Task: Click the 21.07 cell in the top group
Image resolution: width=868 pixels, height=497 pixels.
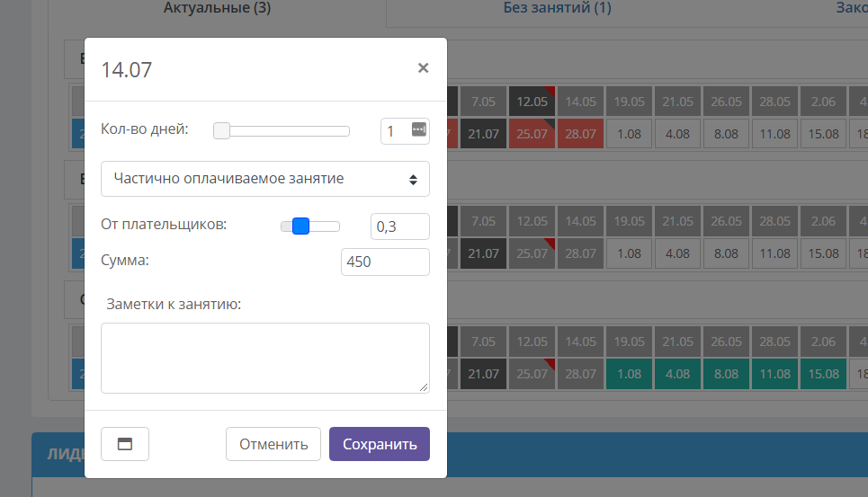Action: [483, 134]
